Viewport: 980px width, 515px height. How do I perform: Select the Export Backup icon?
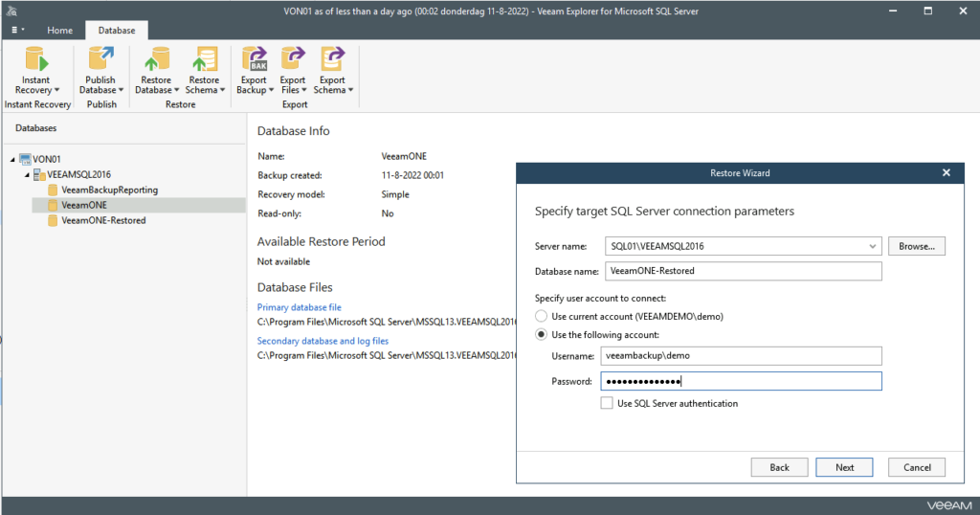[254, 59]
